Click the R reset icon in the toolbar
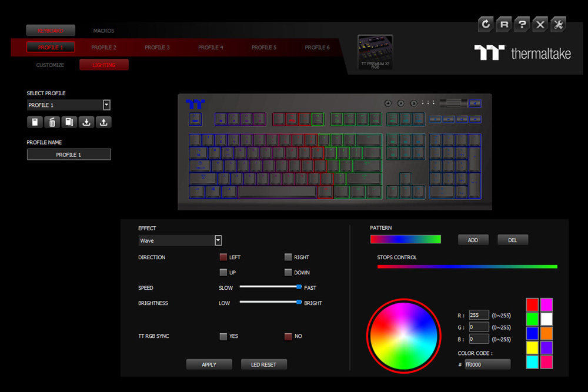Viewport: 588px width, 392px height. 504,24
